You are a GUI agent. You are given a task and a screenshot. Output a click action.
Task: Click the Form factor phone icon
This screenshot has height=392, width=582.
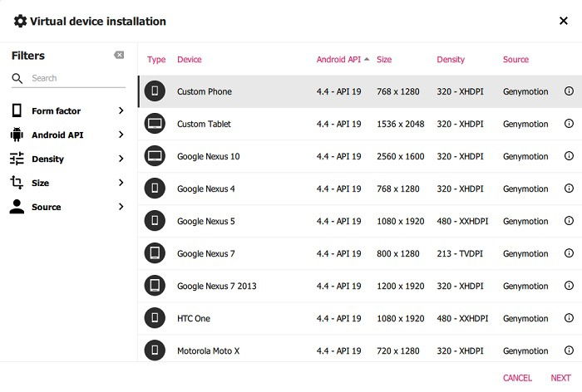[x=17, y=110]
